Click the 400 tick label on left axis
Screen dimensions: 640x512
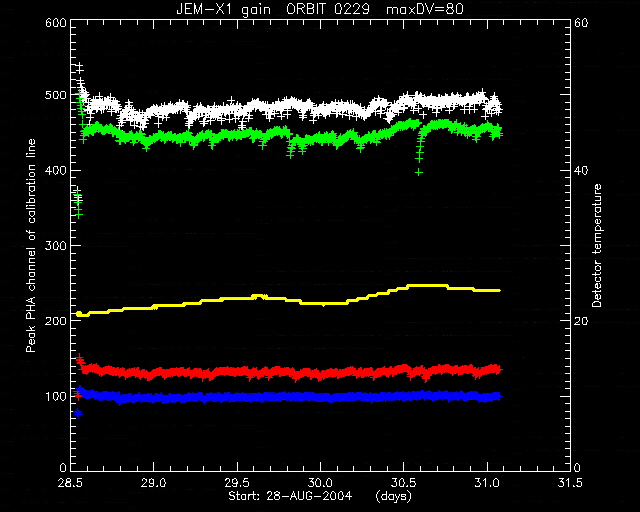point(56,170)
